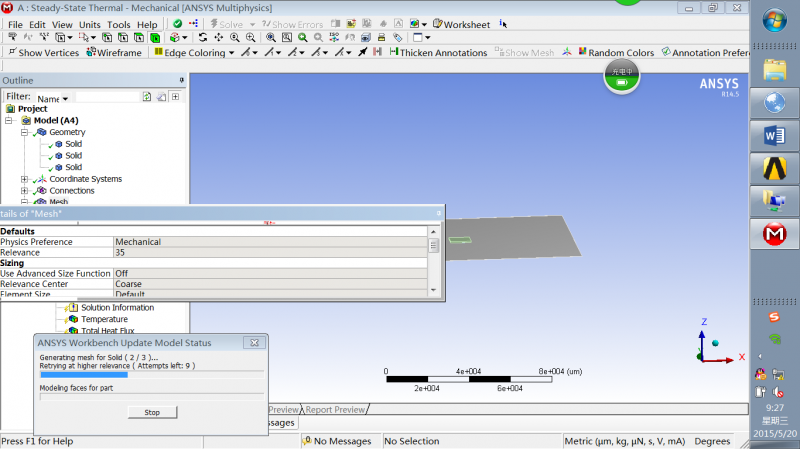This screenshot has height=449, width=800.
Task: Click the red M application sidebar icon
Action: point(774,234)
